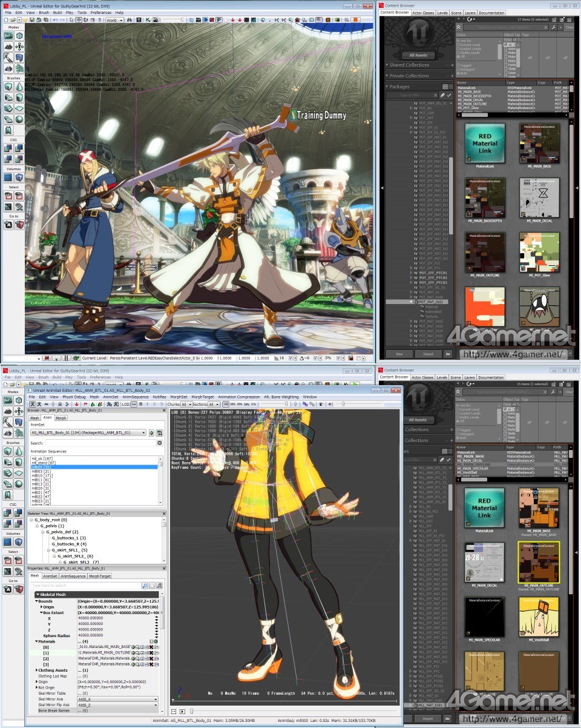Viewport: 581px width, 728px height.
Task: Open the World coordinate dropdown in upper editor toolbar
Action: (114, 20)
